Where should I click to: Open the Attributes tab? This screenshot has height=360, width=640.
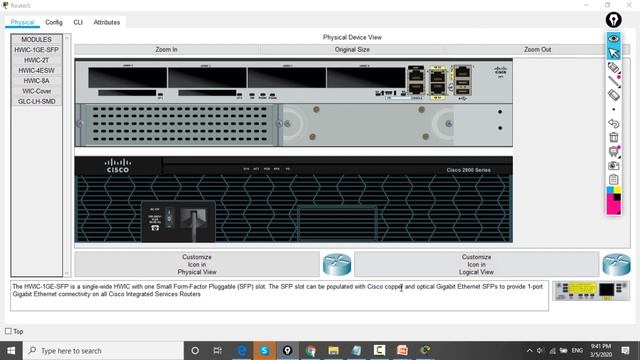tap(107, 22)
